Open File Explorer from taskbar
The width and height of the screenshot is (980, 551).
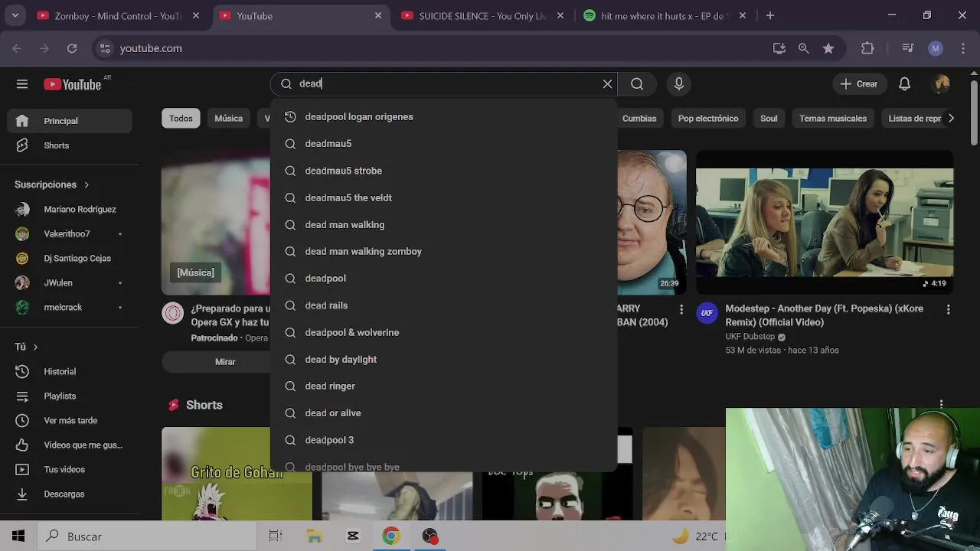coord(314,536)
